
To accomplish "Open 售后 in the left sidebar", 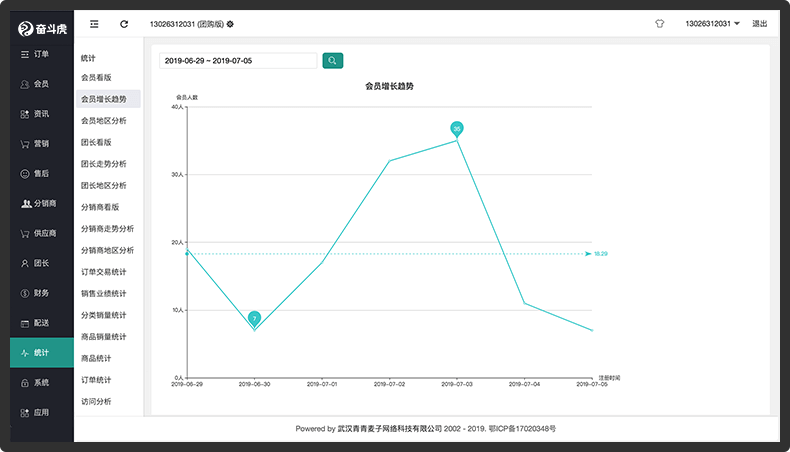I will 42,173.
